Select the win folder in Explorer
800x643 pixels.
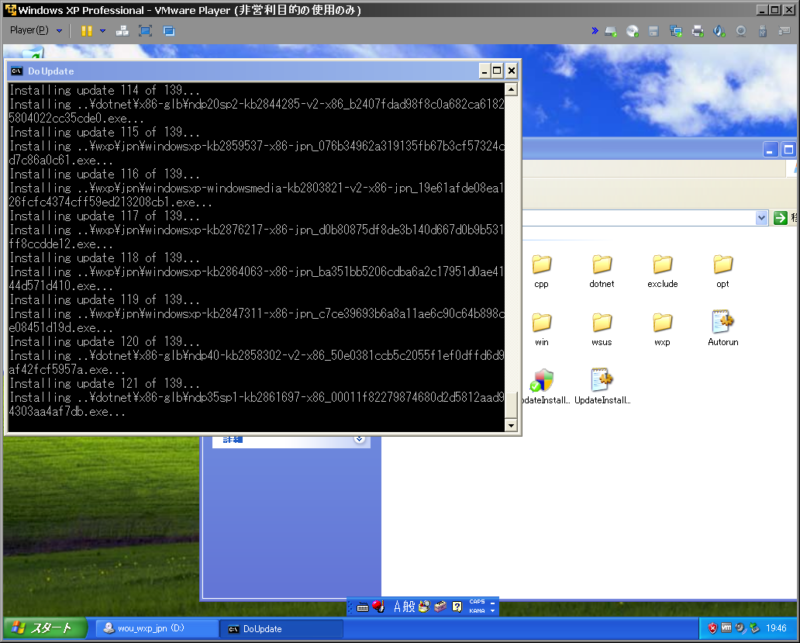click(x=541, y=330)
